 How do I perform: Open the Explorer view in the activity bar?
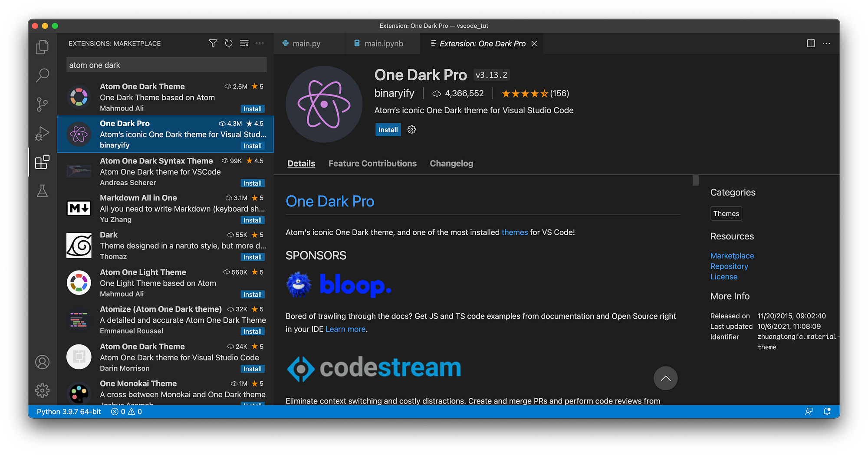pyautogui.click(x=42, y=47)
